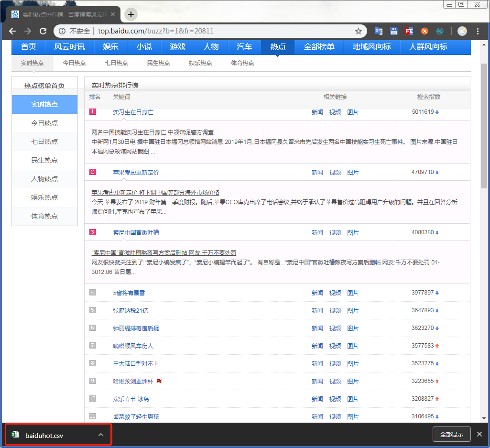
Task: Open the red FE extension icon
Action: [409, 31]
